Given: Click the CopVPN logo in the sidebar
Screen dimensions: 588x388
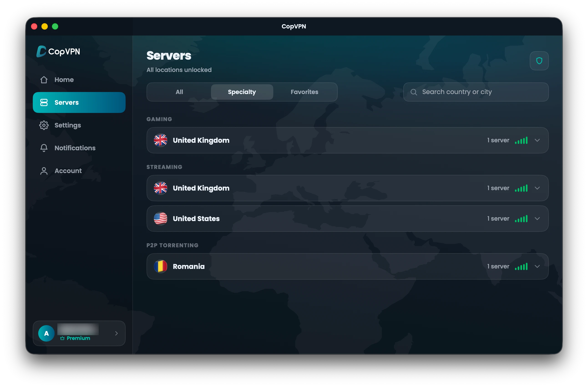Looking at the screenshot, I should pos(58,51).
